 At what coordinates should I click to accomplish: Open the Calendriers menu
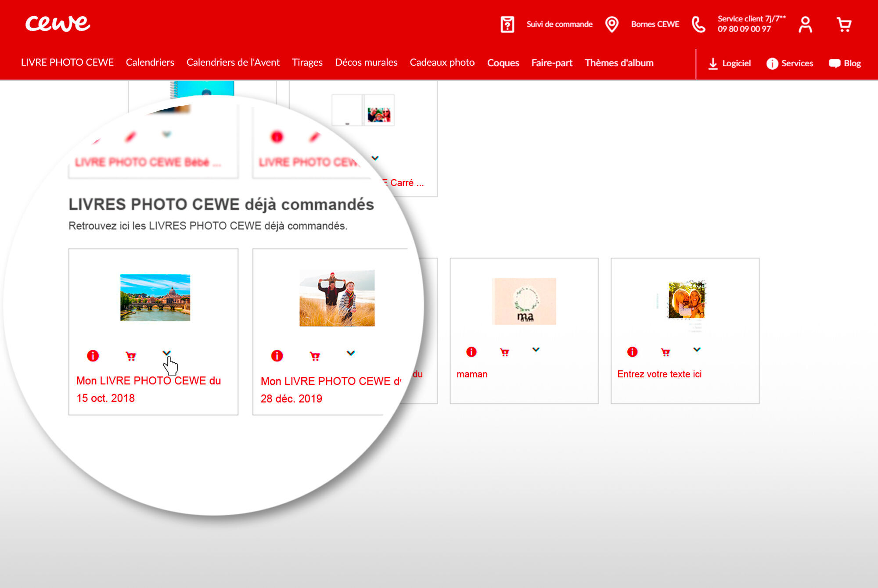coord(150,63)
